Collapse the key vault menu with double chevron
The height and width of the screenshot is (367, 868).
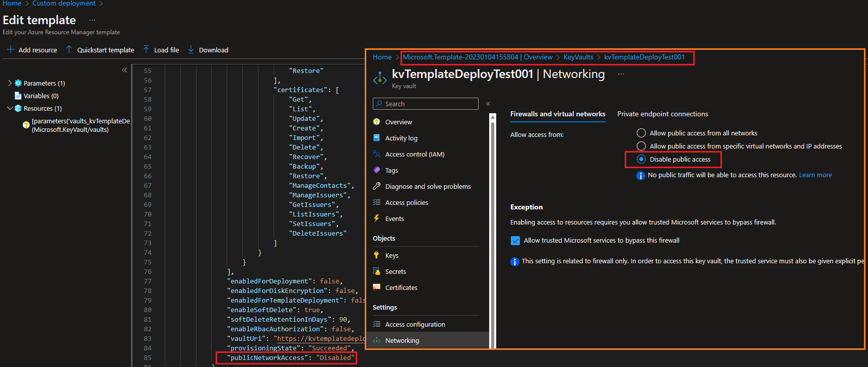pyautogui.click(x=488, y=104)
